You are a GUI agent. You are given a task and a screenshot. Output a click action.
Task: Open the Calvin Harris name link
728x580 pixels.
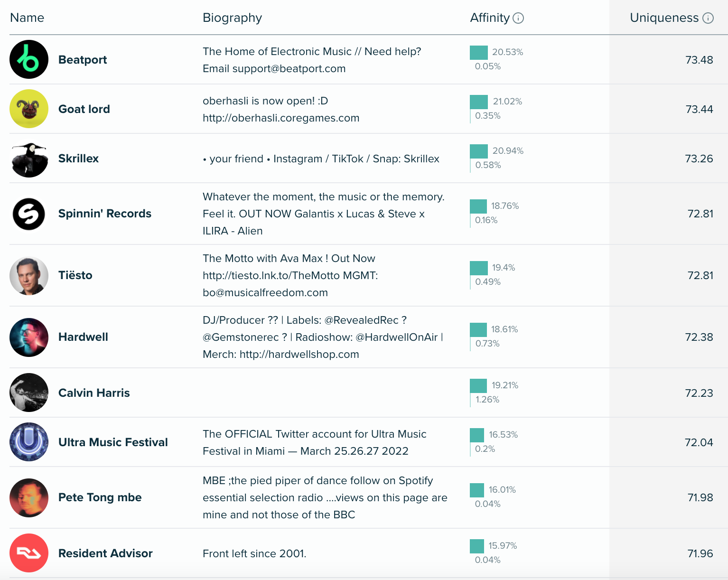pyautogui.click(x=94, y=393)
